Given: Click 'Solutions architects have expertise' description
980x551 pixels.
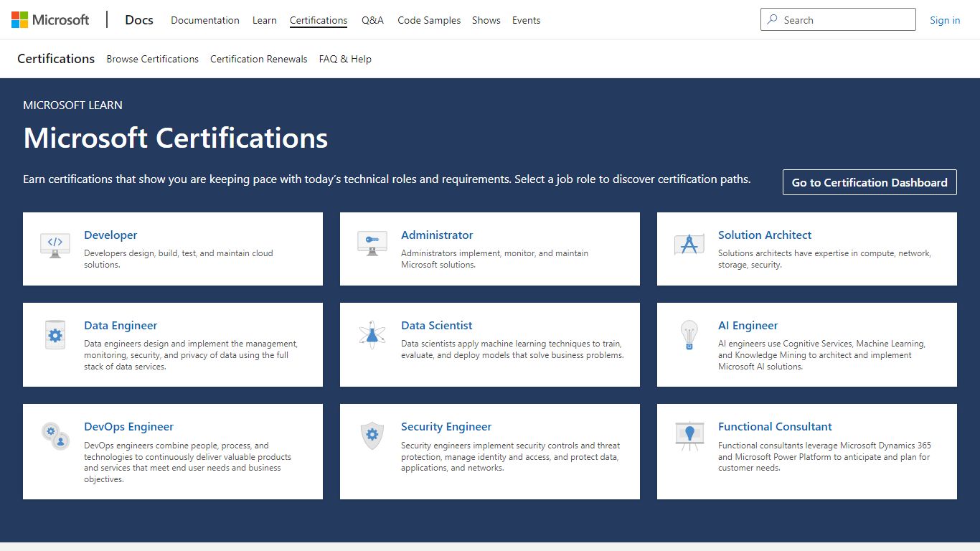Looking at the screenshot, I should 824,259.
